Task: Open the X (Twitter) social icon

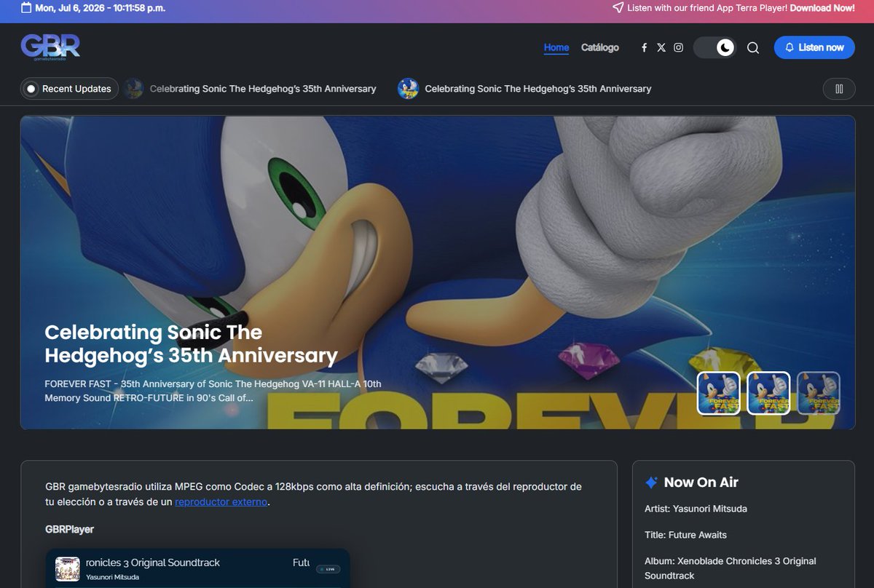Action: click(661, 47)
